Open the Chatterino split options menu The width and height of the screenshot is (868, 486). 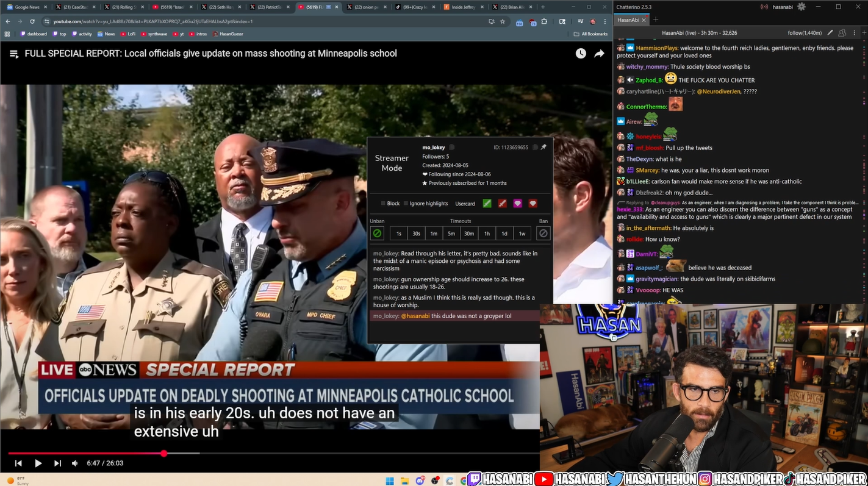[x=855, y=32]
